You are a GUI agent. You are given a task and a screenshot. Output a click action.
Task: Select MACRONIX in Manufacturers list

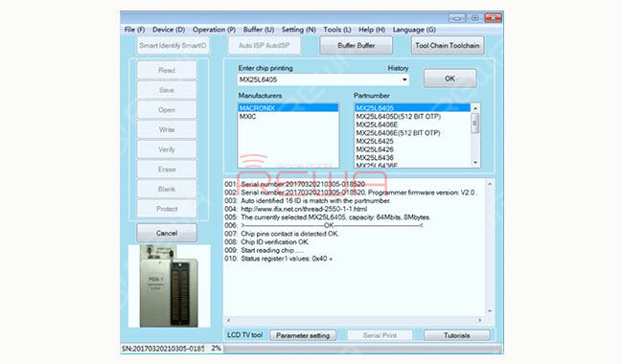click(288, 108)
